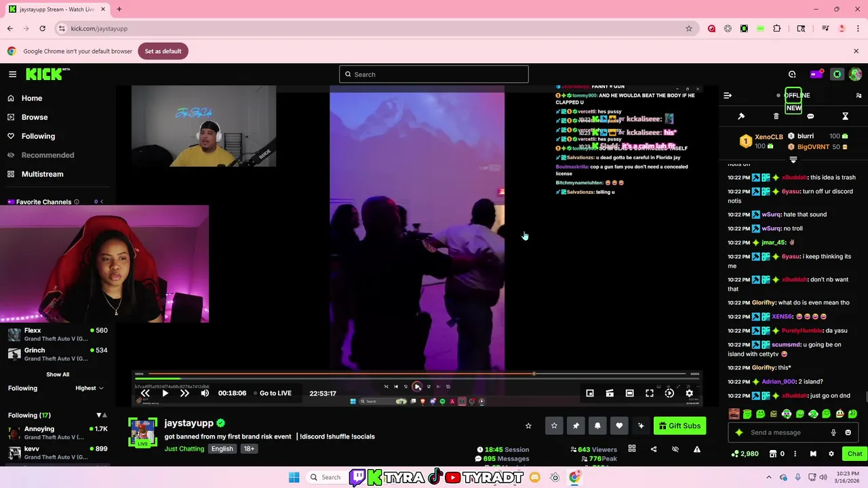
Task: Click the sparkle icon next to Gift Subs
Action: pyautogui.click(x=641, y=426)
